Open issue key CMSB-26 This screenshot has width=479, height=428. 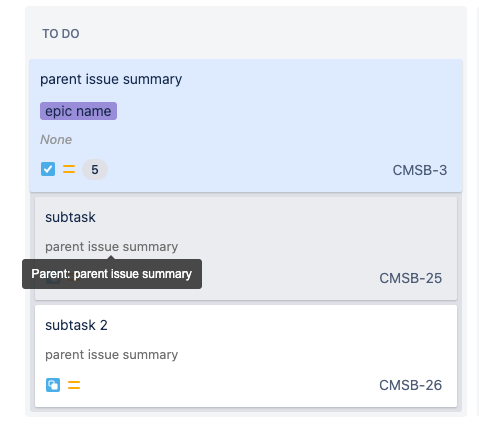click(x=411, y=385)
